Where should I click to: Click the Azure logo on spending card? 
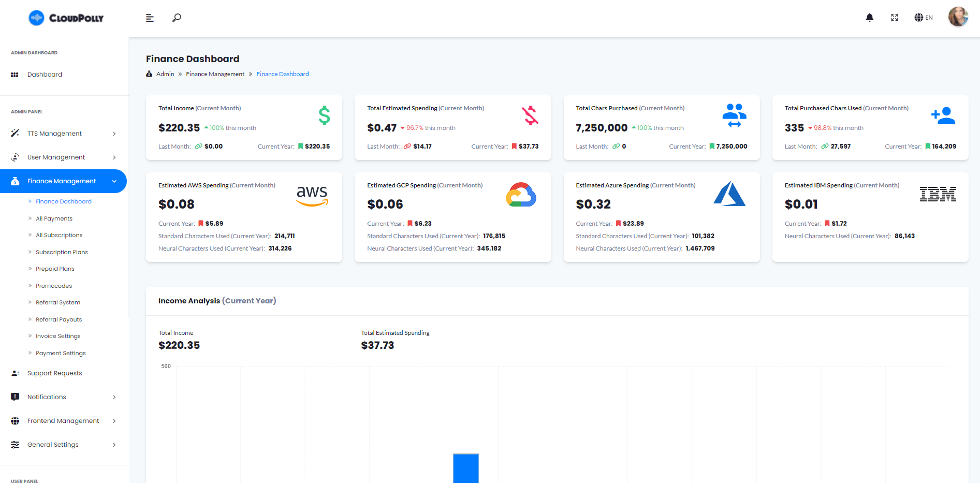point(730,194)
